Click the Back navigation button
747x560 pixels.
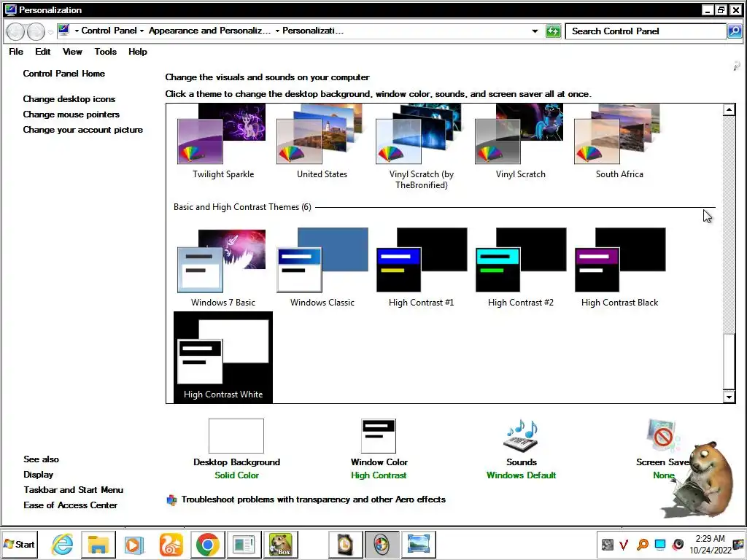(15, 31)
